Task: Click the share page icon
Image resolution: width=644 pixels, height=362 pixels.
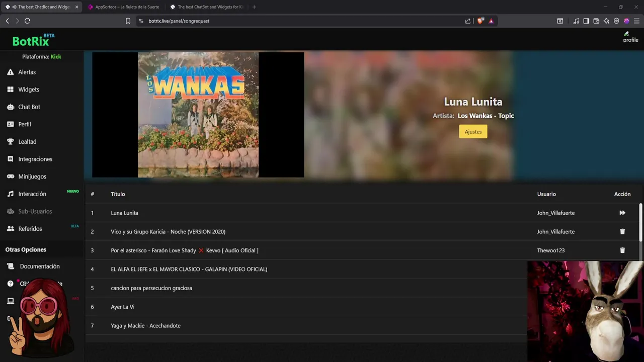Action: point(468,21)
